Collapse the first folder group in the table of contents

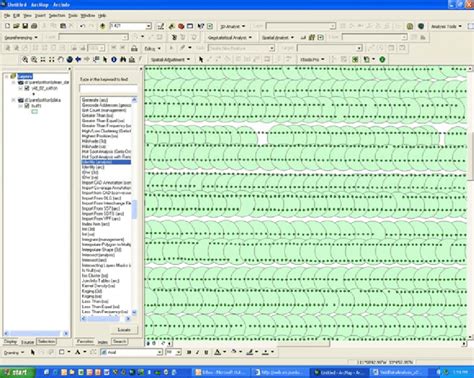click(14, 82)
